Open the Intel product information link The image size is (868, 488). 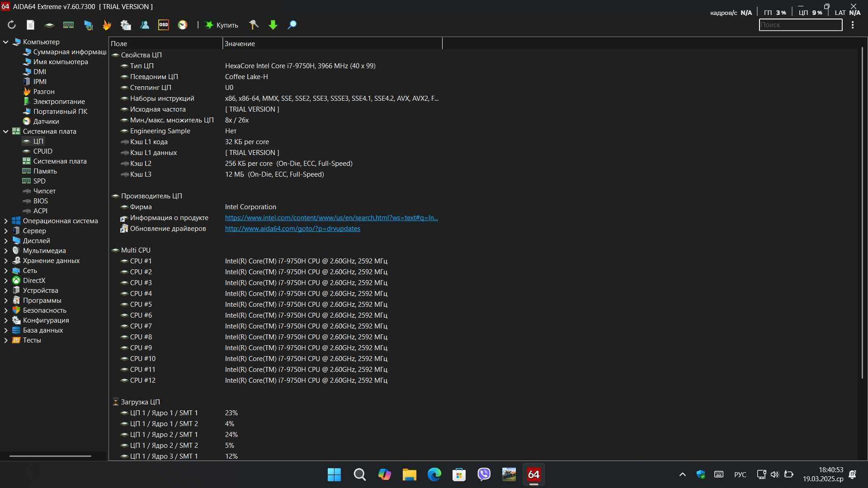click(331, 217)
